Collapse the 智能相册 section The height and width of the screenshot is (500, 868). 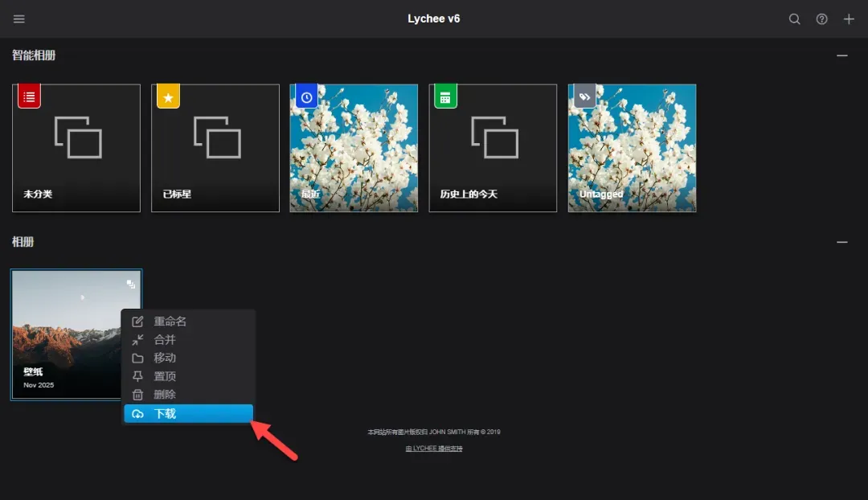tap(841, 55)
